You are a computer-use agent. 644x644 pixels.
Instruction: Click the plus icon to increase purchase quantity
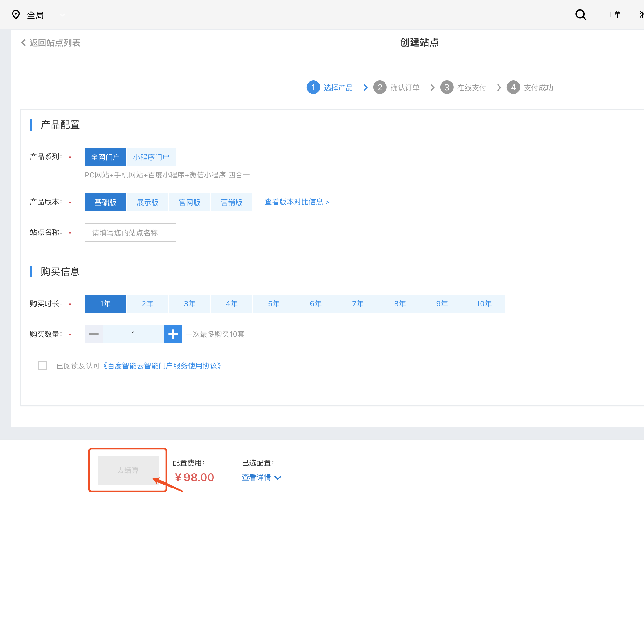click(173, 334)
